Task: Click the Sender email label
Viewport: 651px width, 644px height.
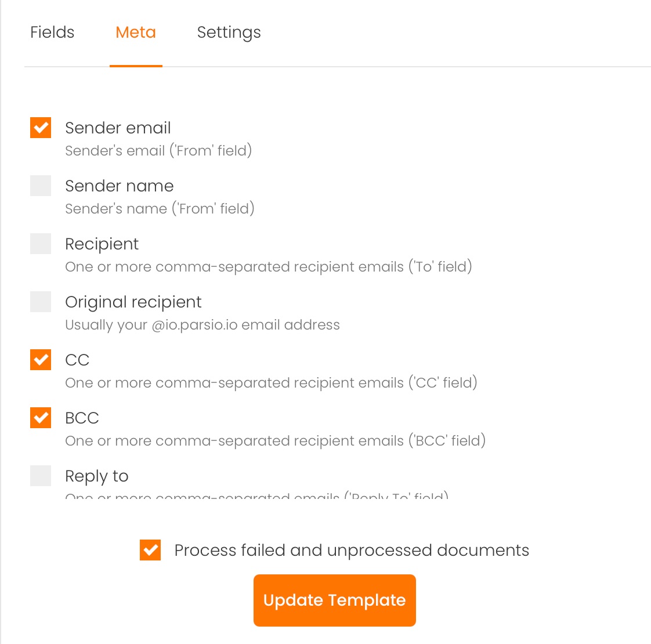Action: [118, 128]
